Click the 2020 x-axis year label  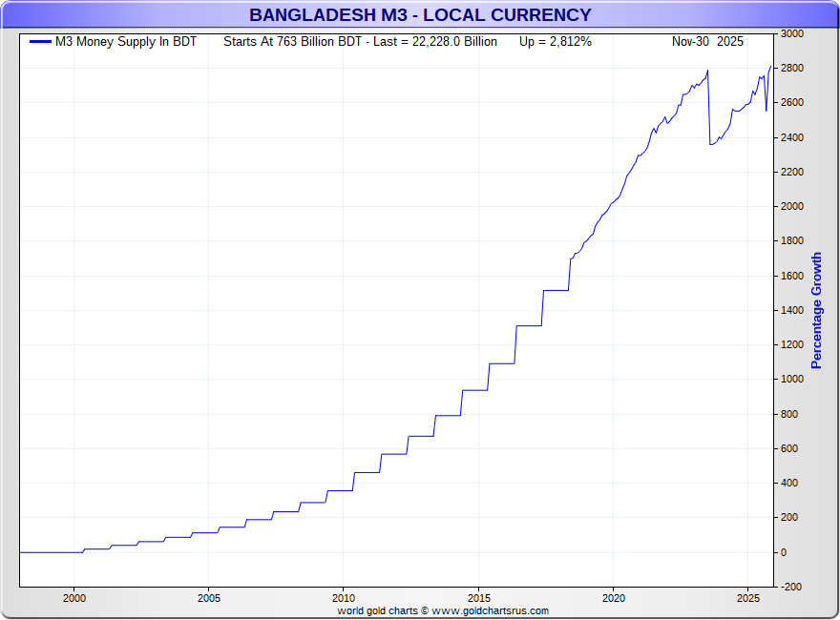point(614,598)
